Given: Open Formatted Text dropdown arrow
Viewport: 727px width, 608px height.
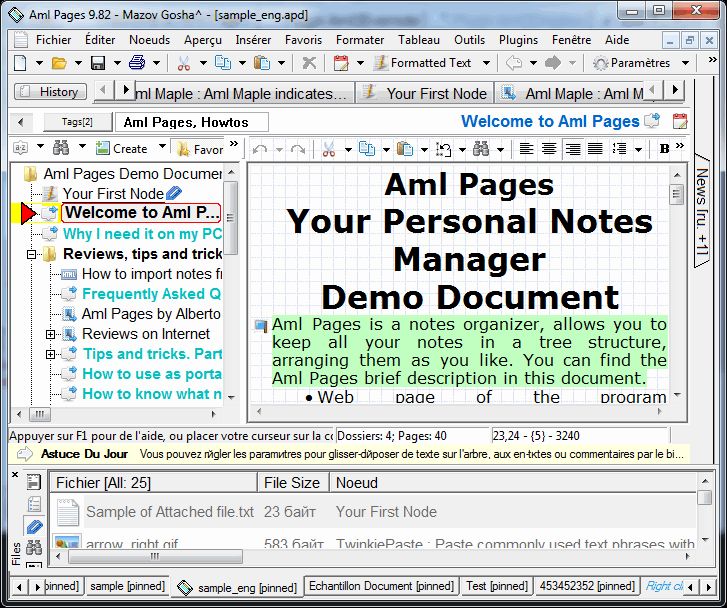Looking at the screenshot, I should [486, 63].
